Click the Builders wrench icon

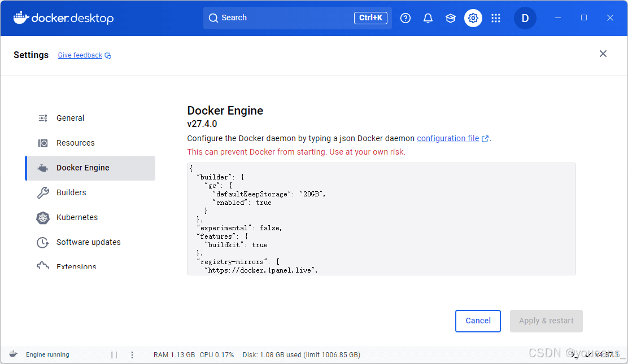[x=43, y=192]
